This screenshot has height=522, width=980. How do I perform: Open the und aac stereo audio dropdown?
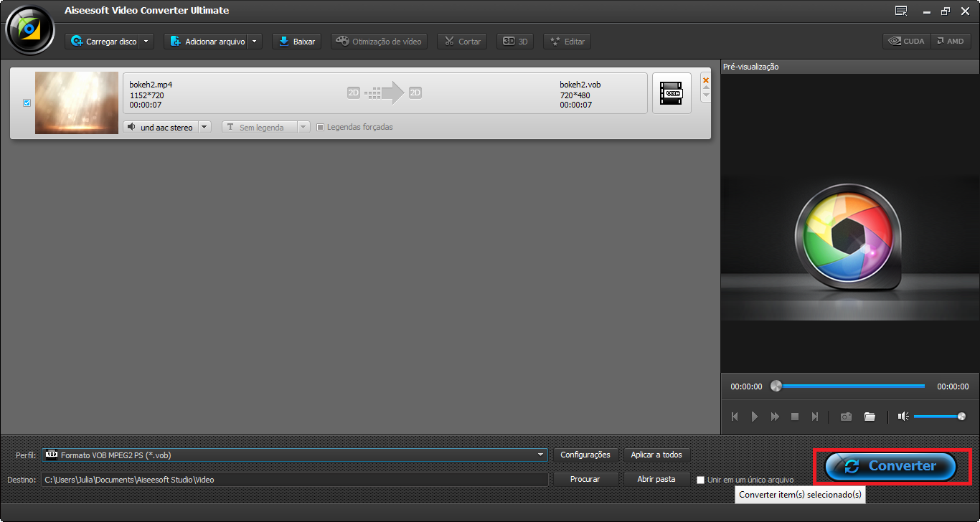coord(204,127)
